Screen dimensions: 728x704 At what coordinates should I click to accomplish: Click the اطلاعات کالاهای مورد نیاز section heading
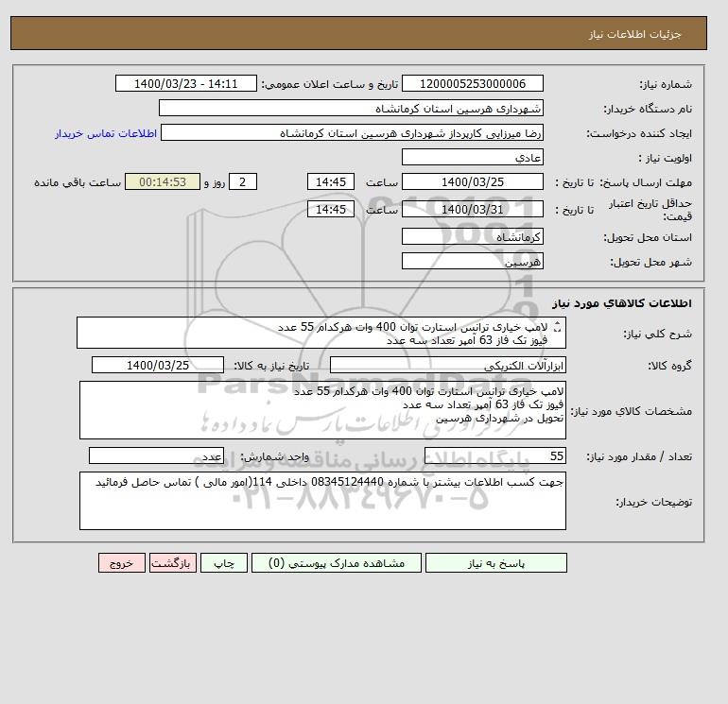pos(622,303)
